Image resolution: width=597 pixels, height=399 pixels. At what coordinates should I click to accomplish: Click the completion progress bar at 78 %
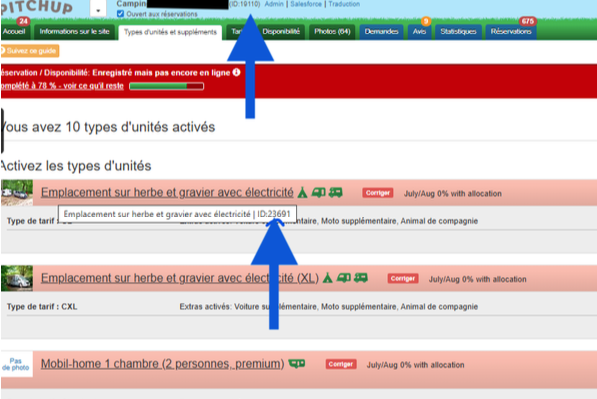coord(166,86)
